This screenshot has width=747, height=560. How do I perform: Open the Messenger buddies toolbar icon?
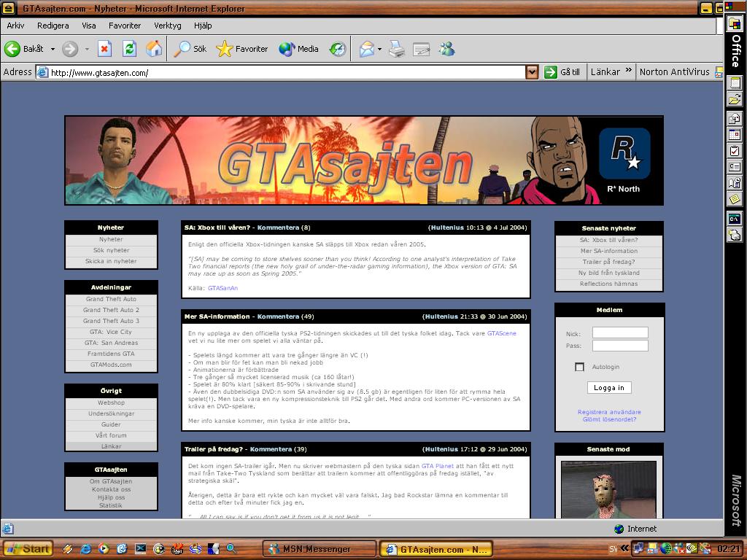coord(447,49)
